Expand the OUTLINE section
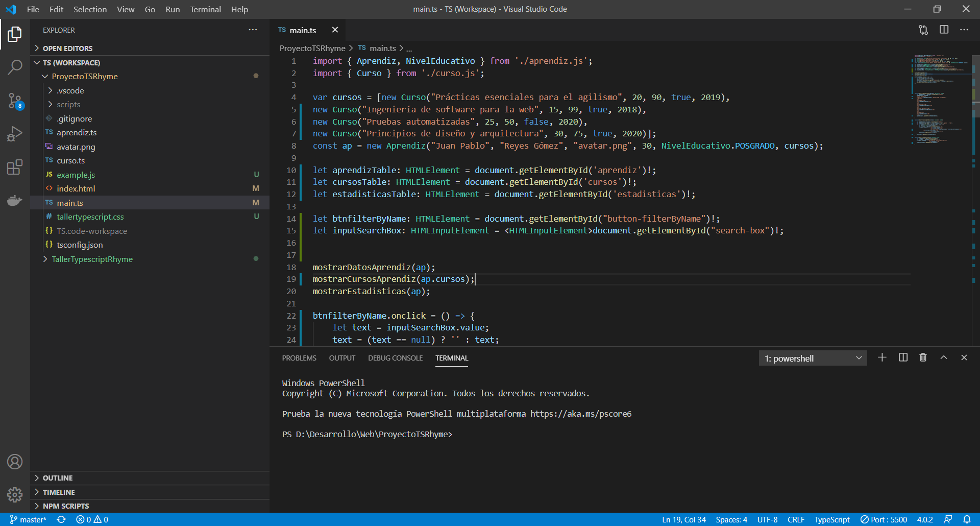 point(58,478)
